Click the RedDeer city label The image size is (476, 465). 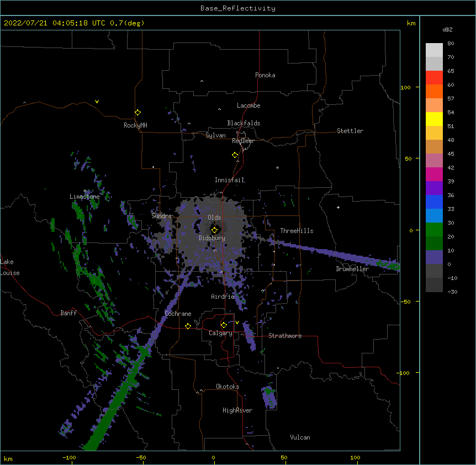point(243,141)
